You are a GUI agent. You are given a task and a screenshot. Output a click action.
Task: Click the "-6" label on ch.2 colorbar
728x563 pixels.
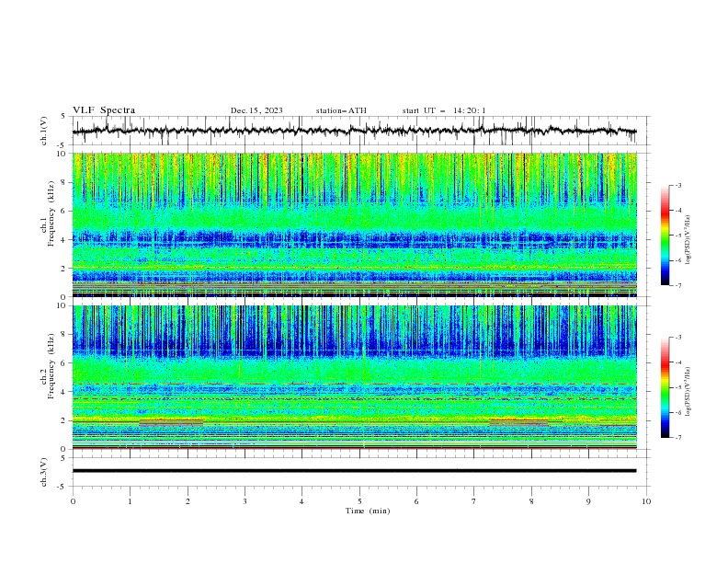click(677, 412)
